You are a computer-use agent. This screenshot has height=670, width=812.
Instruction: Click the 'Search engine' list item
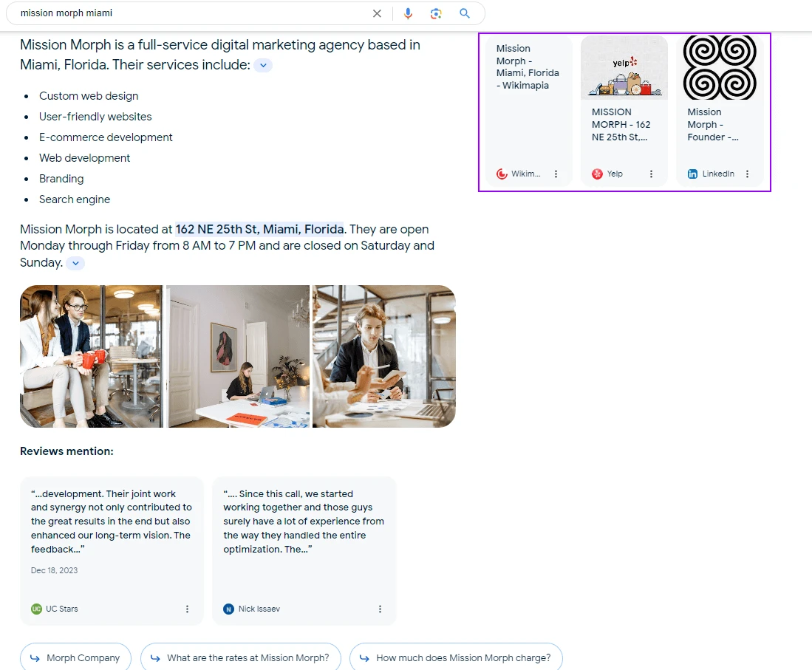point(75,199)
